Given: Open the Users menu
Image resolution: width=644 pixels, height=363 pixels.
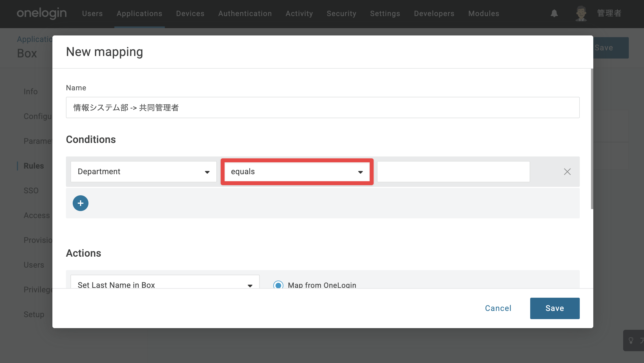Looking at the screenshot, I should point(92,14).
